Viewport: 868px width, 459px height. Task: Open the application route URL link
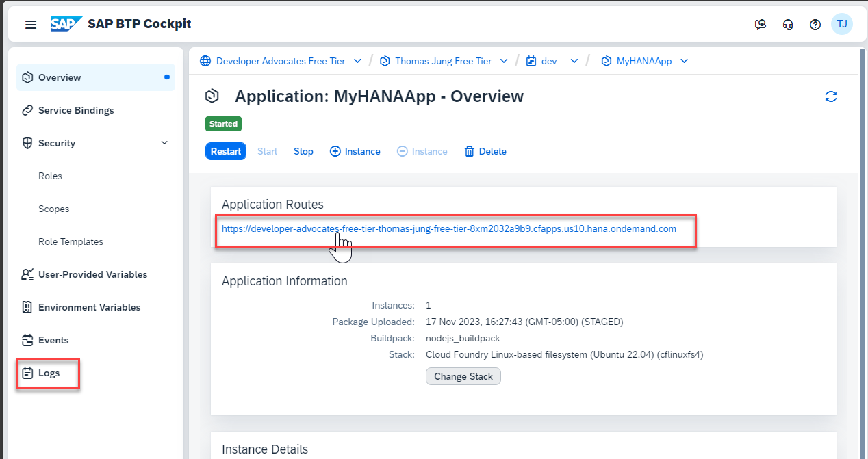click(449, 229)
